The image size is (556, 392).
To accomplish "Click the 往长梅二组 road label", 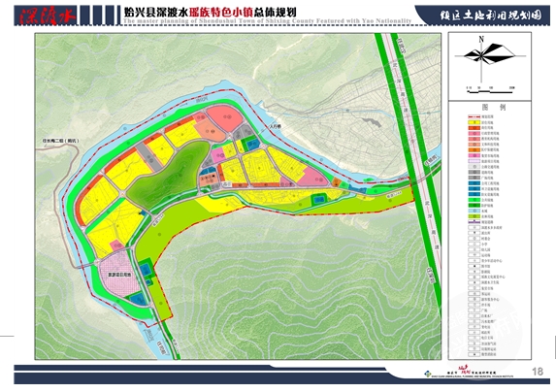I will (60, 141).
